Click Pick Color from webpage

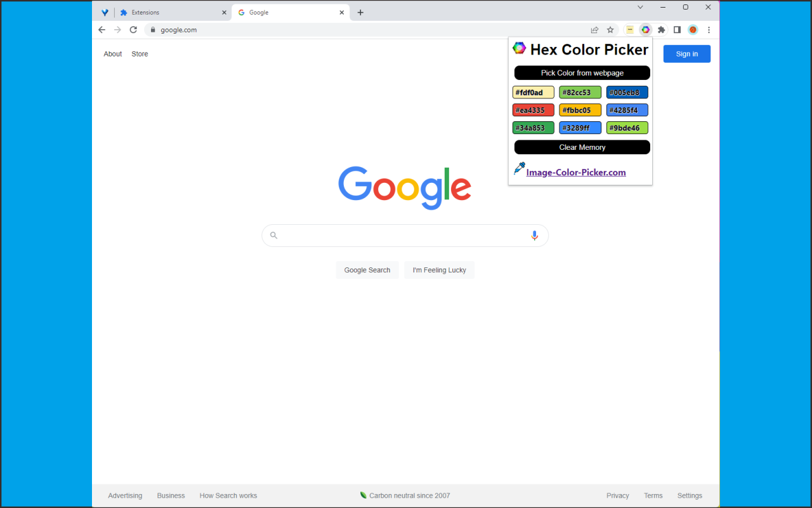point(582,73)
